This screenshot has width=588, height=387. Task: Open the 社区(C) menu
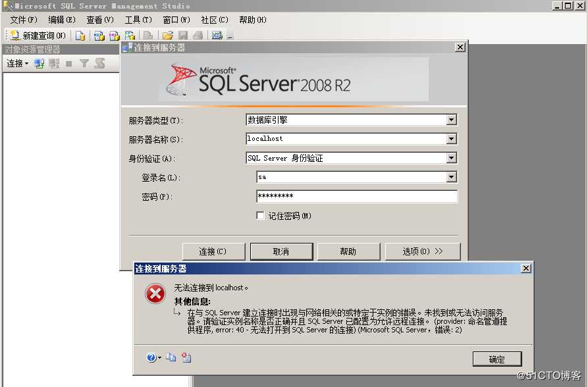215,20
